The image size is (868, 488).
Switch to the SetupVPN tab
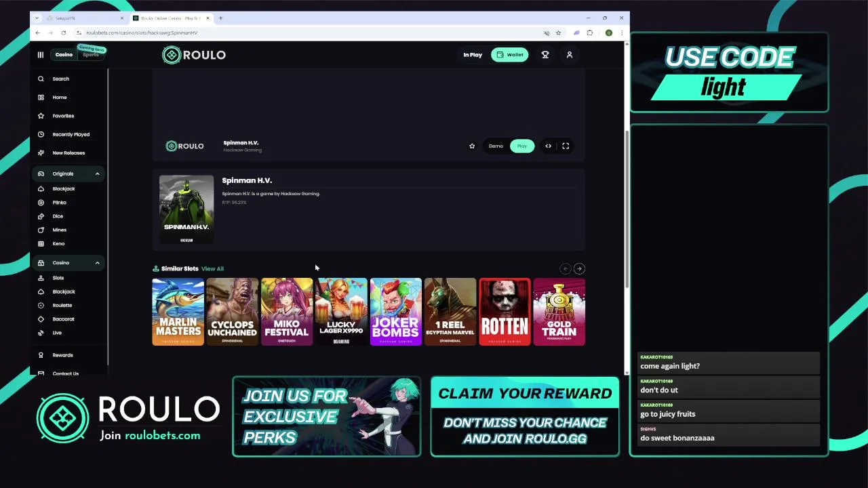coord(83,18)
